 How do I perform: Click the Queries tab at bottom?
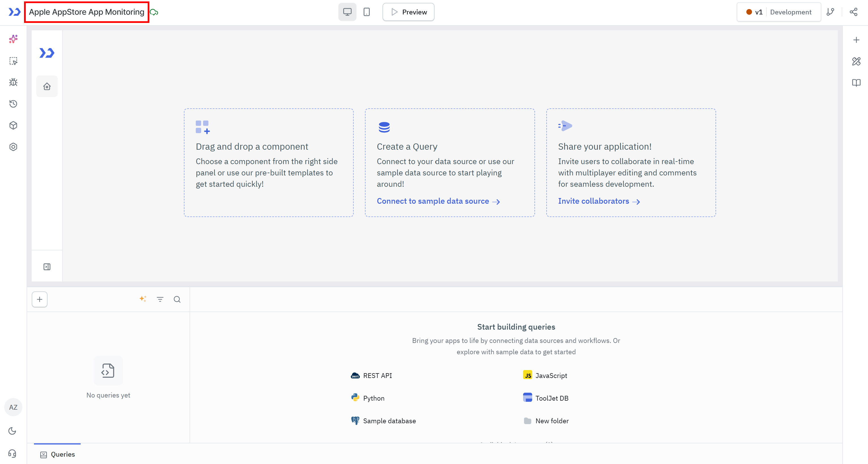57,454
